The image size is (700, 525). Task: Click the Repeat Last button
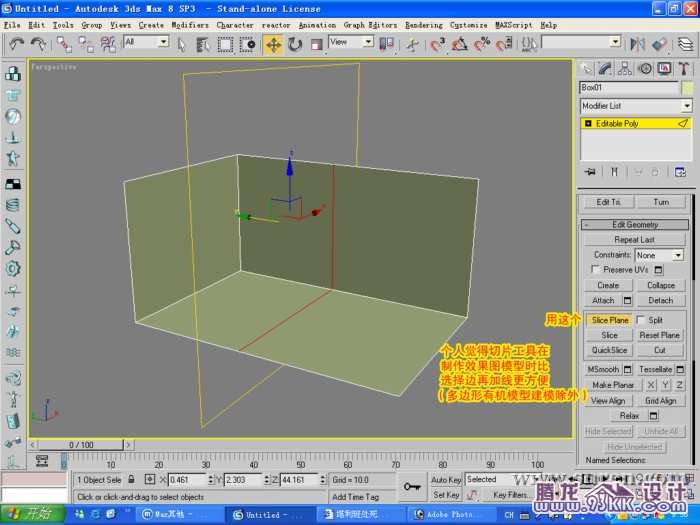point(634,240)
